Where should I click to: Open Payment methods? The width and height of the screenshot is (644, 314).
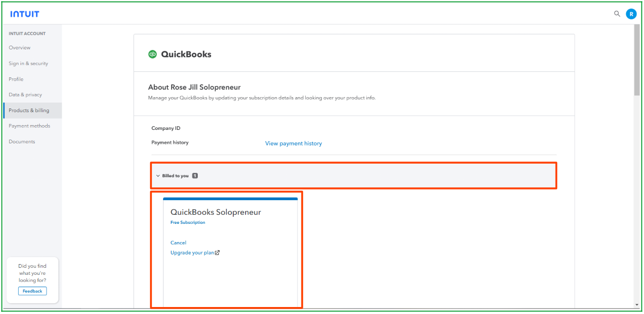[29, 126]
